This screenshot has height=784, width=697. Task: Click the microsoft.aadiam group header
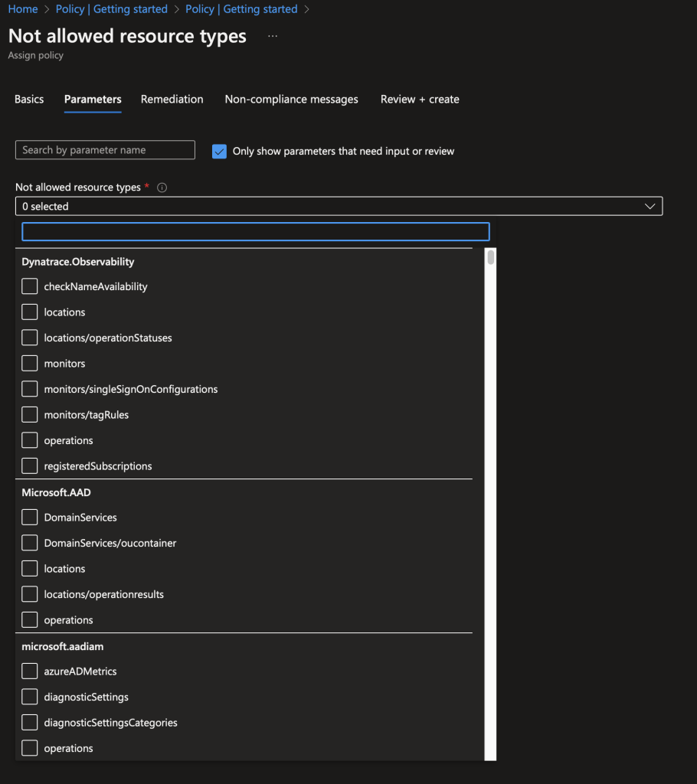tap(63, 646)
